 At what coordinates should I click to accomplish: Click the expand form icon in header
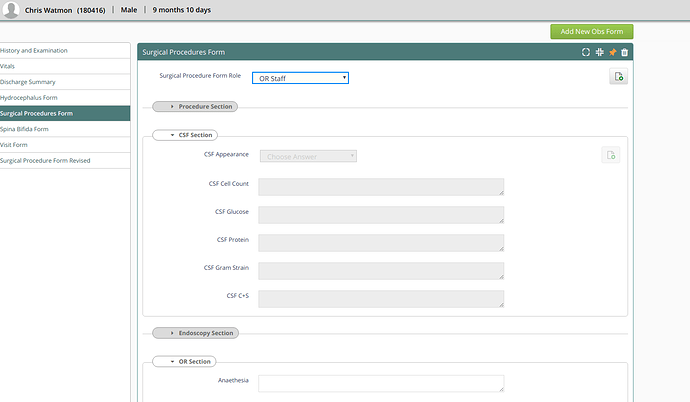pos(586,52)
